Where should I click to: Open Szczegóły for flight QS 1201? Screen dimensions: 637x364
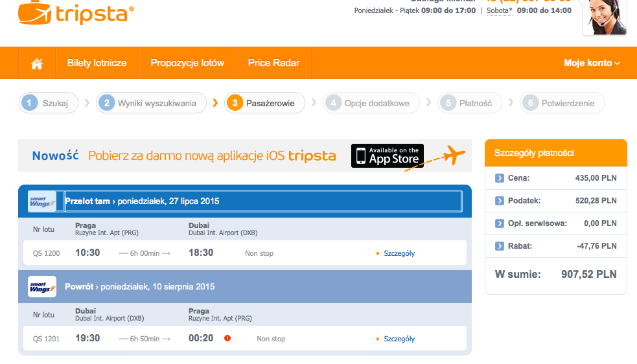coord(399,339)
